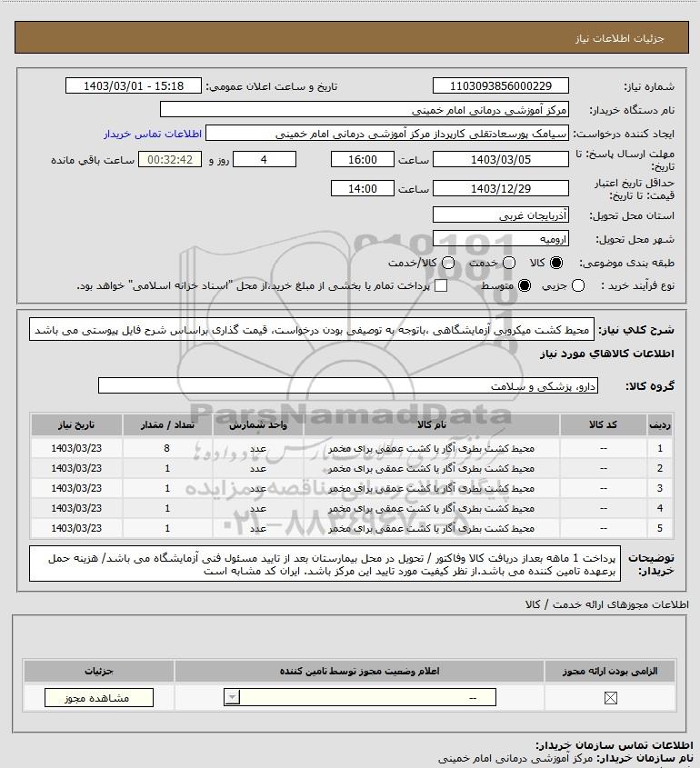
Task: Open the اطلاعات تماس خریدار link
Action: click(x=153, y=134)
